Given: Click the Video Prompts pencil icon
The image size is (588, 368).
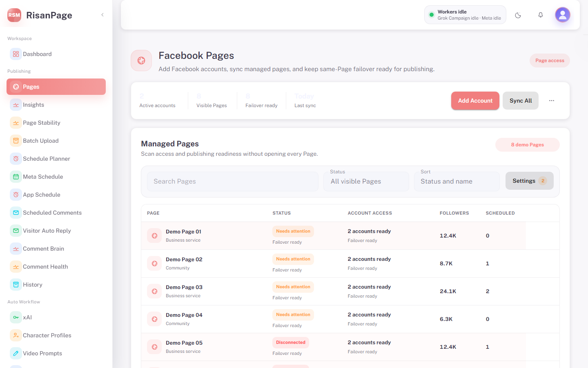Looking at the screenshot, I should (x=16, y=353).
